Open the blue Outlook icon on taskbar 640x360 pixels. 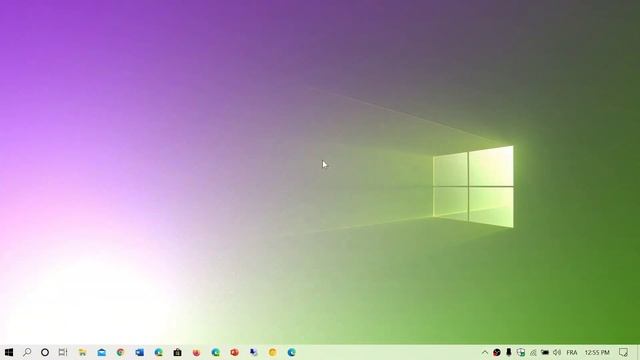tap(140, 352)
